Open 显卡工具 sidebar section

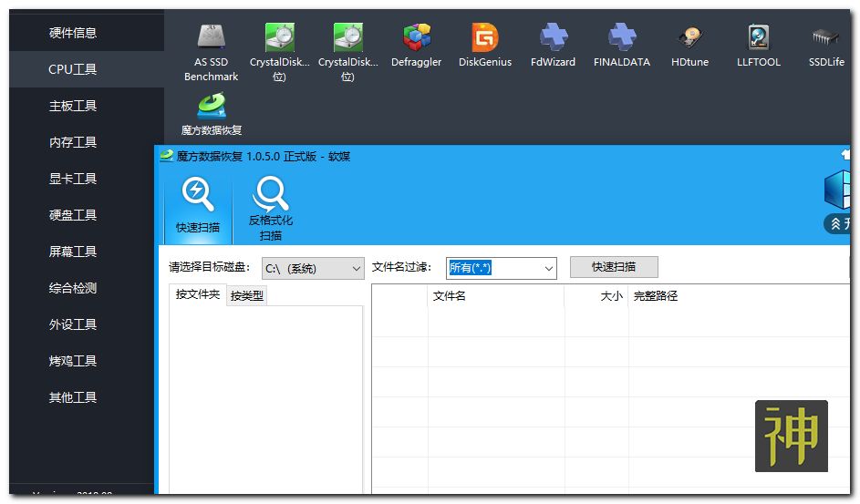73,179
